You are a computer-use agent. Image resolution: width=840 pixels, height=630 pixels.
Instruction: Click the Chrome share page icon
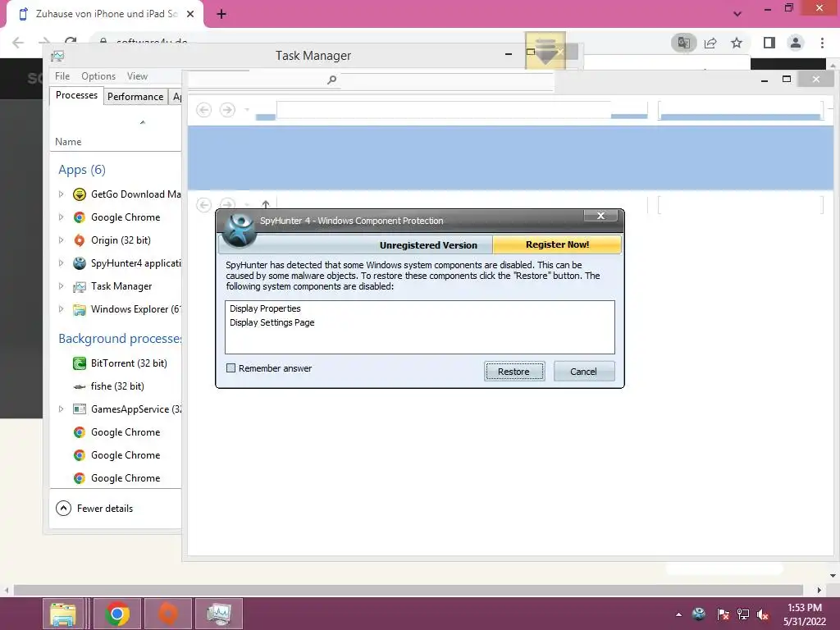pyautogui.click(x=710, y=43)
